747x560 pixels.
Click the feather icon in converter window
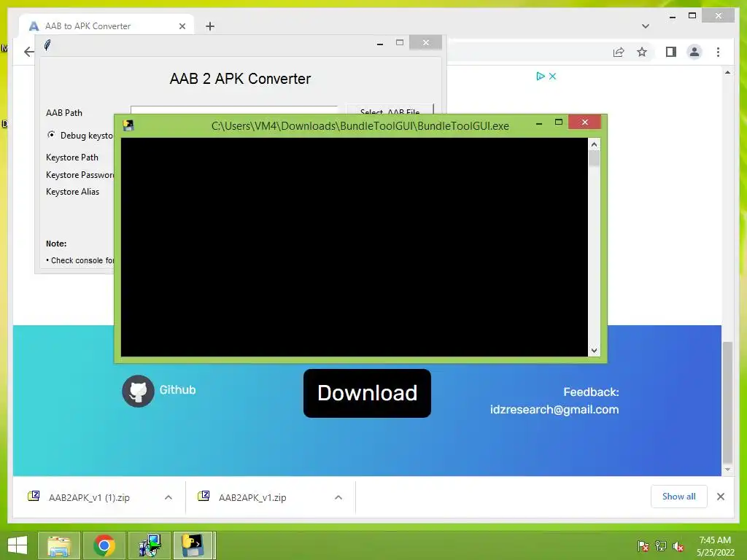(47, 45)
